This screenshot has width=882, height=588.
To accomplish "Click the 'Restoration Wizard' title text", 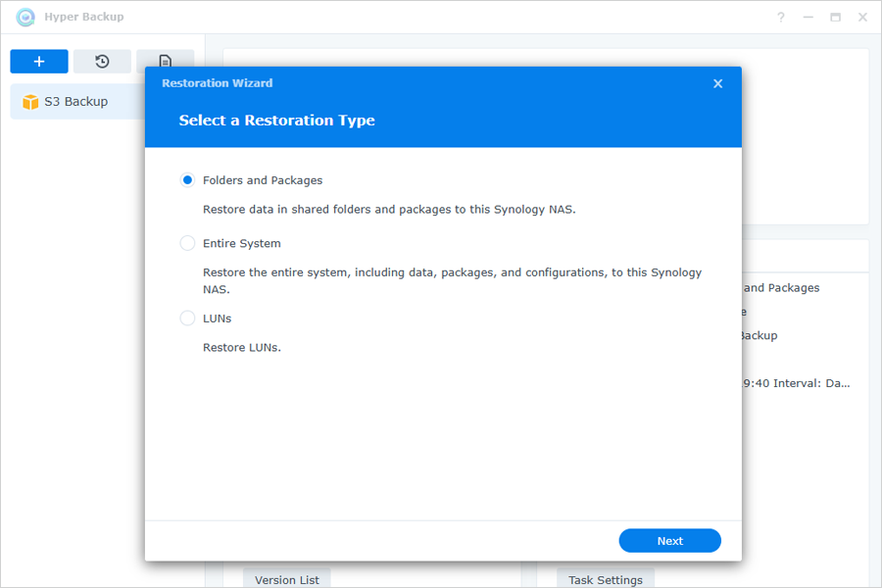I will (218, 83).
